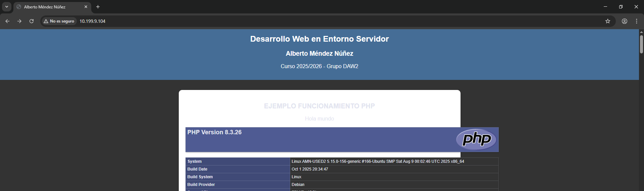The image size is (644, 191).
Task: Open the Chrome three-dot menu
Action: (637, 21)
